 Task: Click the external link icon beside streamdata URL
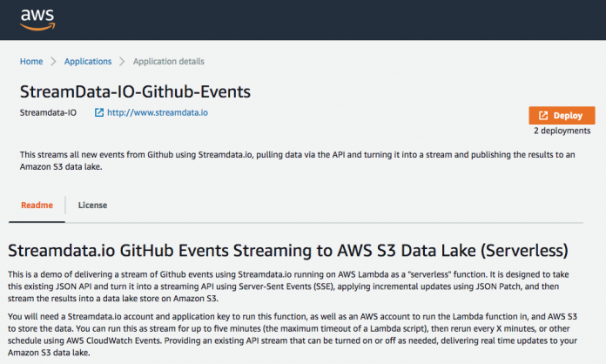coord(99,112)
